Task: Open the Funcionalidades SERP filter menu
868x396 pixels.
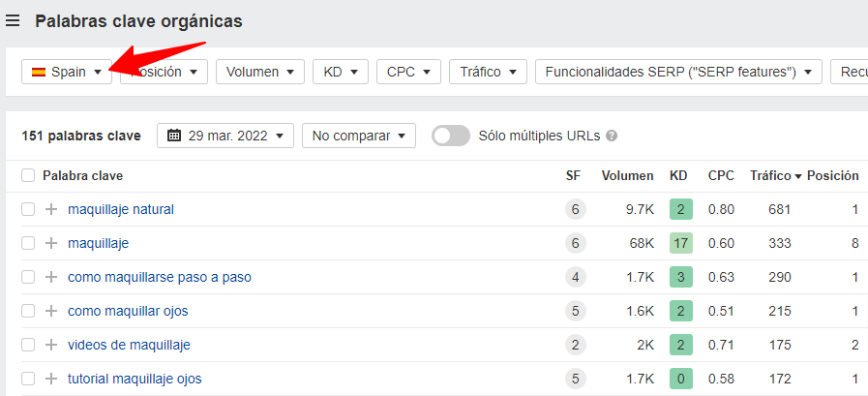Action: (x=677, y=72)
